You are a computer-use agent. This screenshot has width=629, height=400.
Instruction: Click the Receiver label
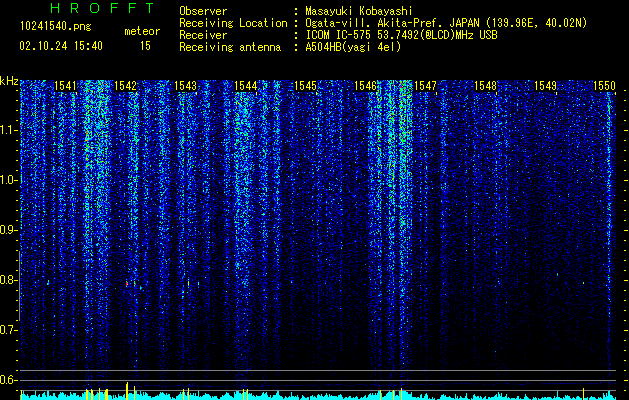point(203,35)
